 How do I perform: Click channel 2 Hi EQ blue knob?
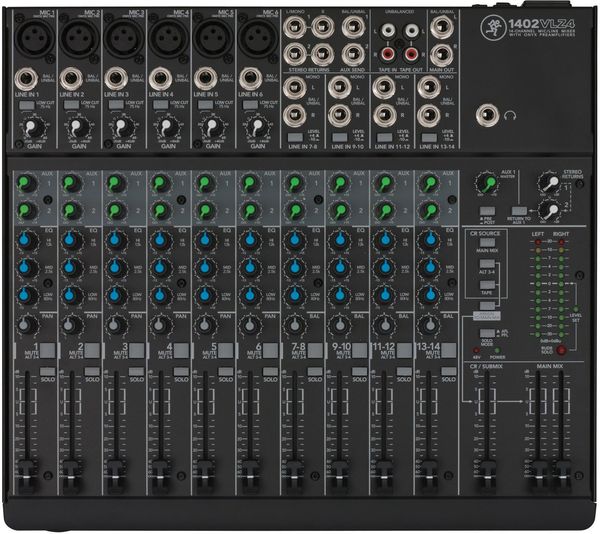point(71,240)
